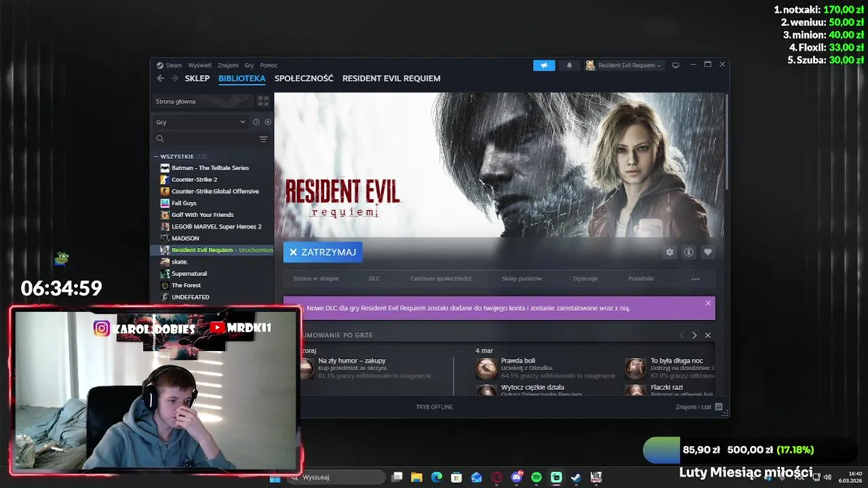The image size is (868, 488).
Task: Open the Friends and chat icon
Action: [x=719, y=407]
